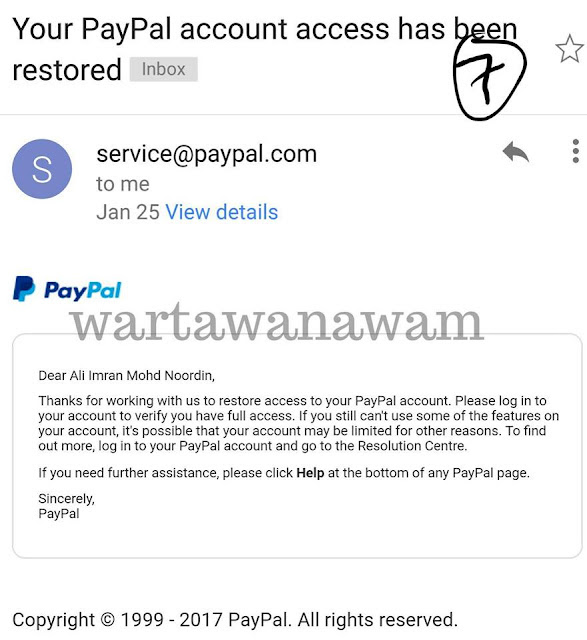The width and height of the screenshot is (587, 640).
Task: Open the three-dot more options menu
Action: point(576,151)
